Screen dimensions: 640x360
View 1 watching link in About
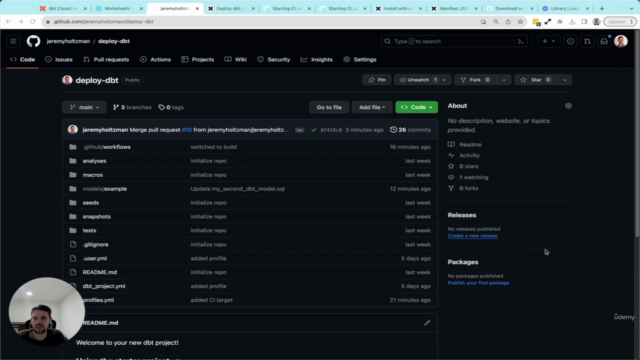(x=468, y=178)
